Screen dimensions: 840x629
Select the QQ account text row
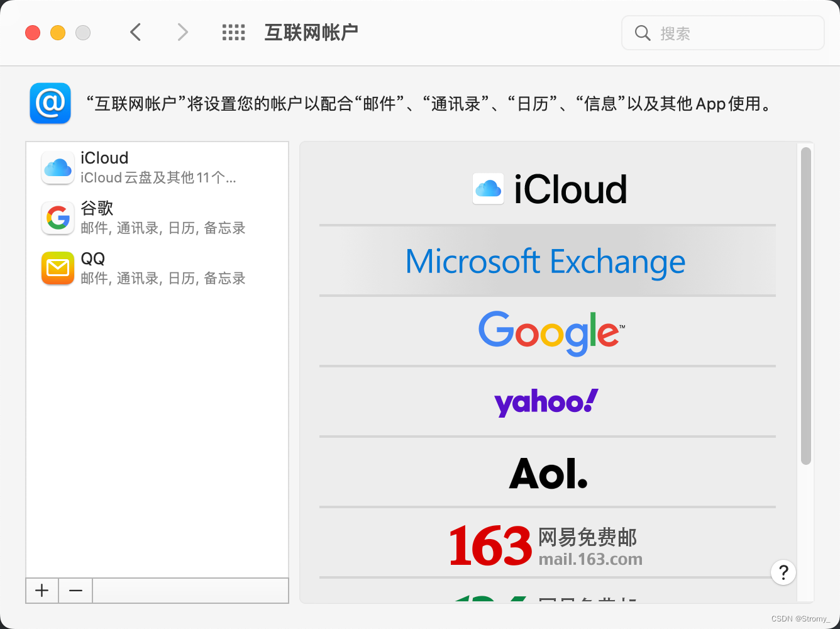tap(157, 268)
